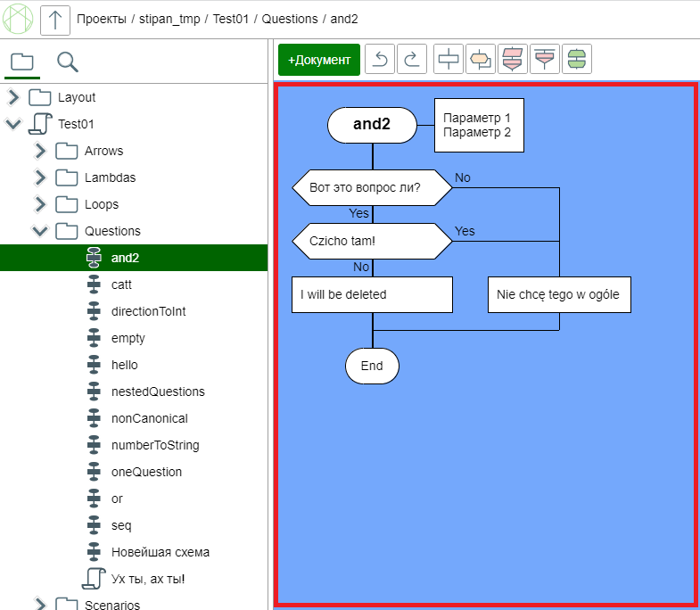The image size is (700, 610).
Task: Collapse the Questions folder
Action: (40, 231)
